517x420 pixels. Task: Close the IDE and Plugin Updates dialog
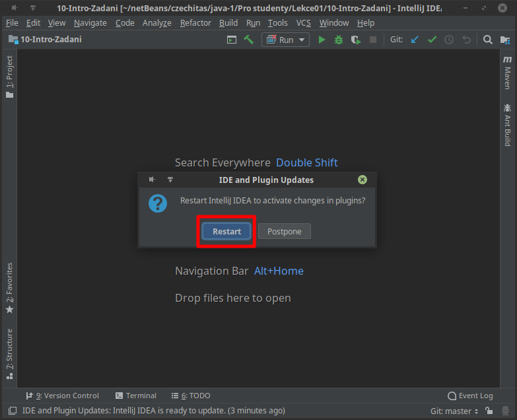(x=362, y=180)
